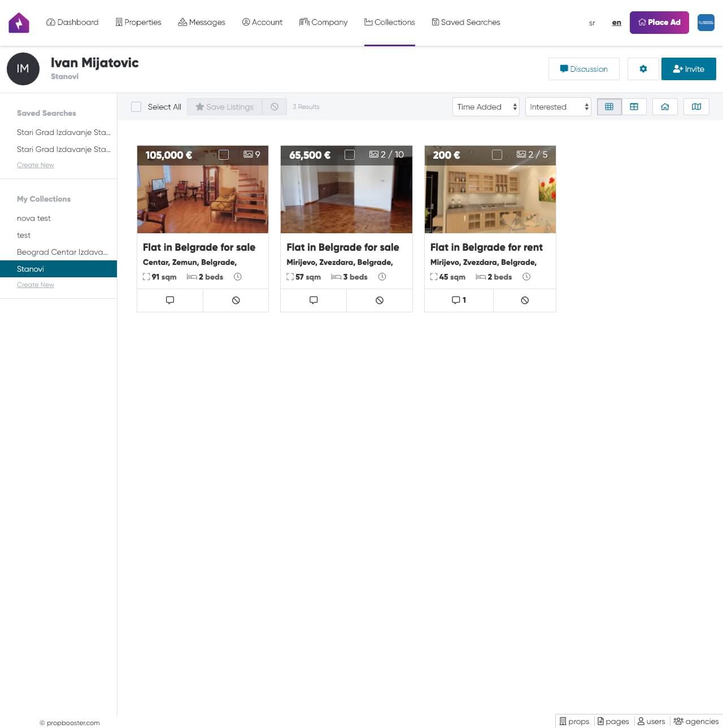Screen dimensions: 723x728
Task: Select the large tile view icon
Action: point(634,107)
